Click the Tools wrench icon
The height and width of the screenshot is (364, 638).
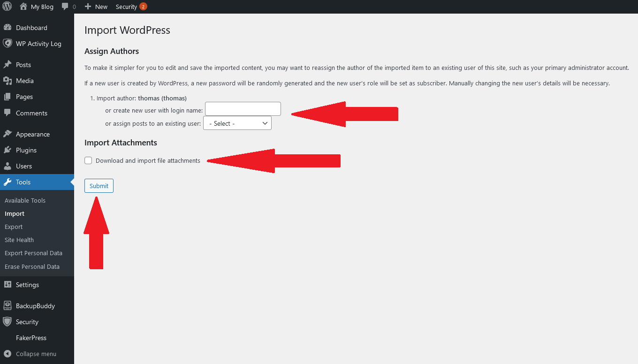tap(7, 182)
